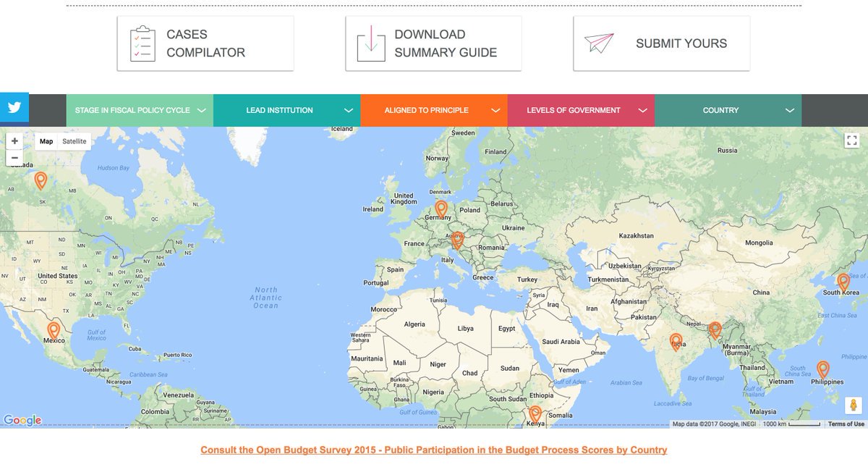Image resolution: width=868 pixels, height=475 pixels.
Task: Click the marker near South Korea
Action: click(843, 280)
